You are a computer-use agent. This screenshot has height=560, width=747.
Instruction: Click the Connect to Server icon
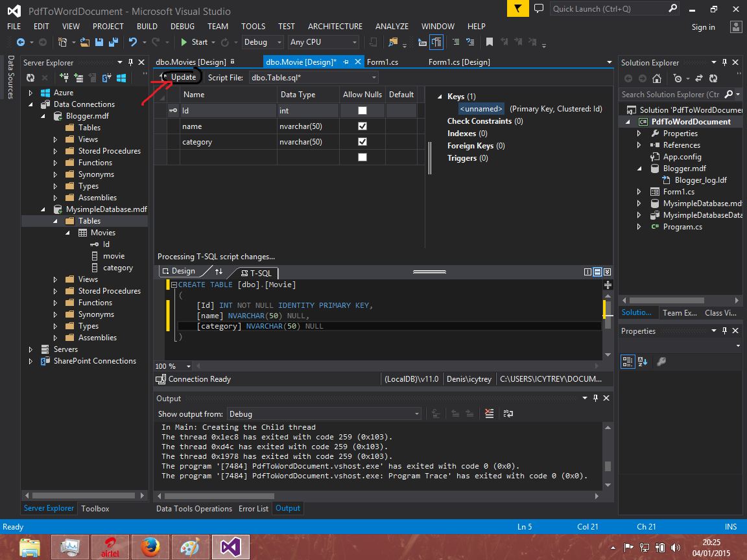[78, 78]
